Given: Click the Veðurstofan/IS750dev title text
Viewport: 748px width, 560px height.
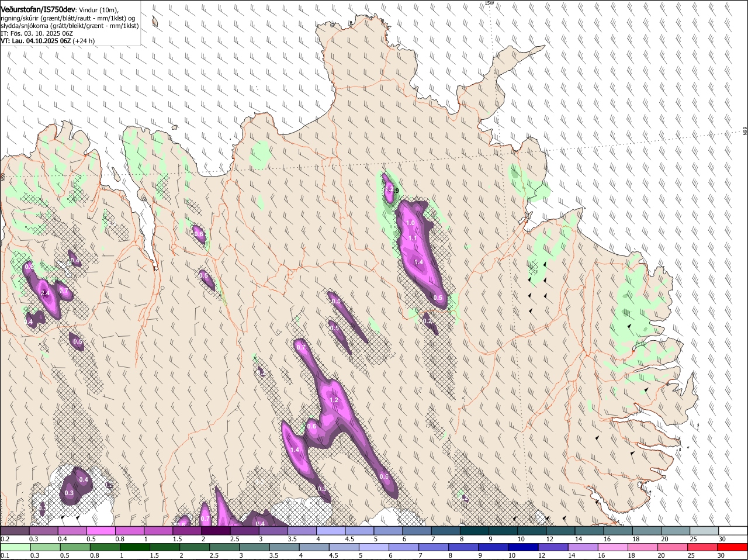Looking at the screenshot, I should tap(38, 9).
